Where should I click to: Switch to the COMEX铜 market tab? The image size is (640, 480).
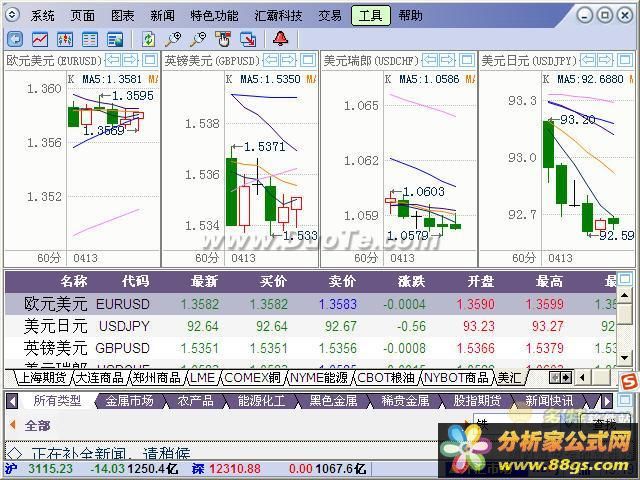[253, 378]
